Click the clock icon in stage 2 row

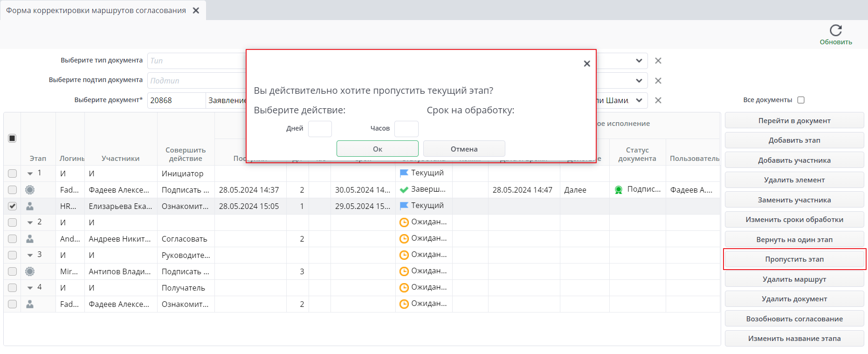click(x=404, y=222)
